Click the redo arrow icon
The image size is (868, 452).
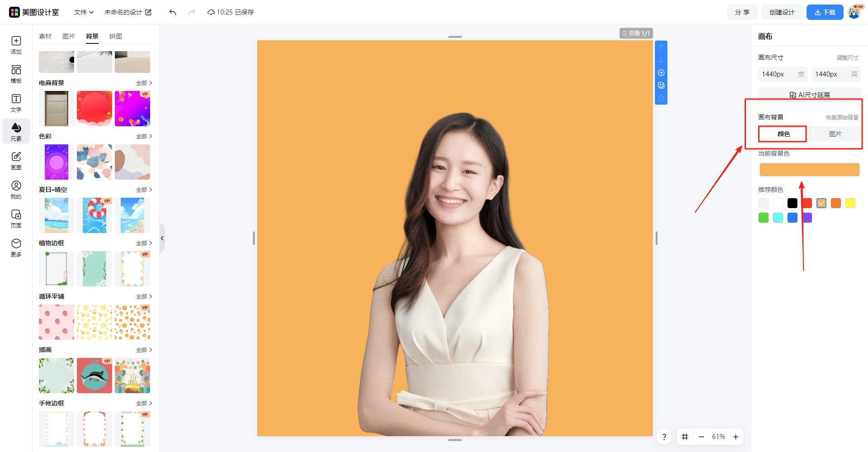[192, 12]
